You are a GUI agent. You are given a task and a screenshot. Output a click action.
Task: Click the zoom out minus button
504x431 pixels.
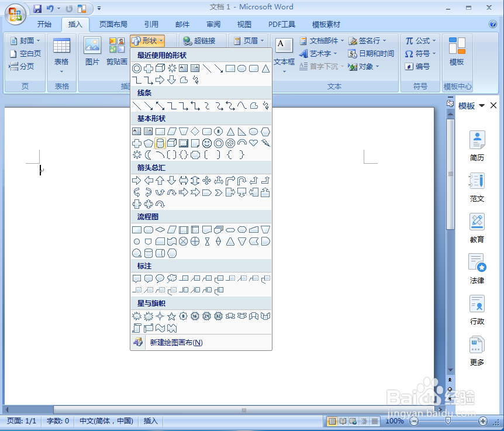(x=415, y=421)
